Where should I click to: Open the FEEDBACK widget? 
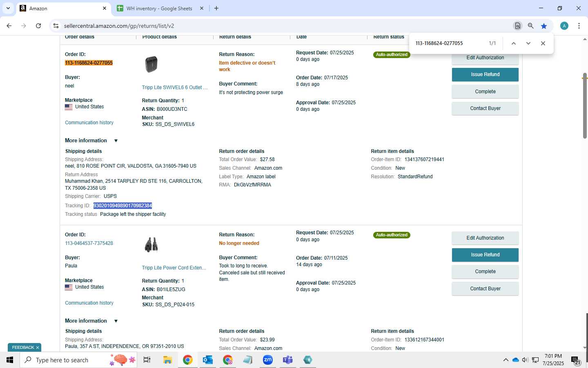[23, 348]
